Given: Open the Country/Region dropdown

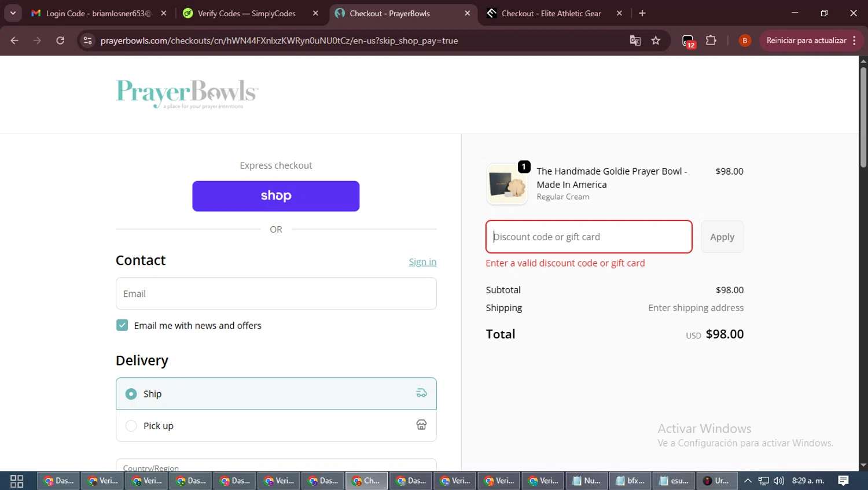Looking at the screenshot, I should click(x=276, y=465).
